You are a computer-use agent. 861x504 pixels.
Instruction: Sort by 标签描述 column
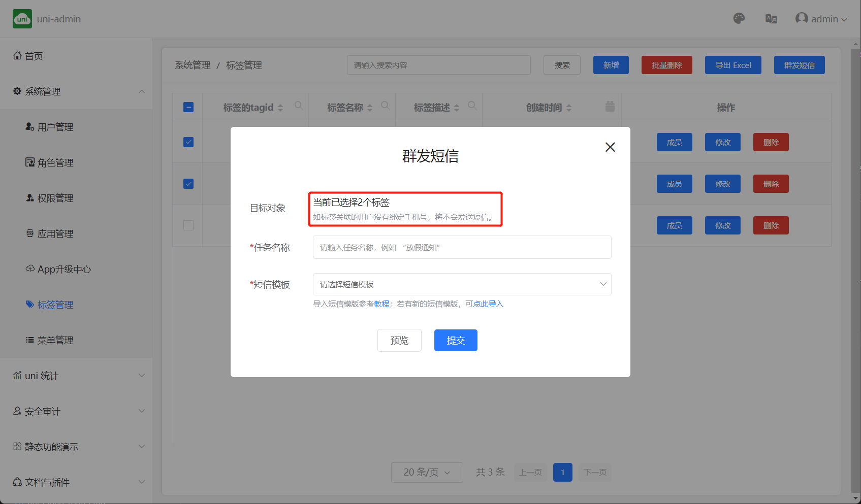click(x=457, y=108)
